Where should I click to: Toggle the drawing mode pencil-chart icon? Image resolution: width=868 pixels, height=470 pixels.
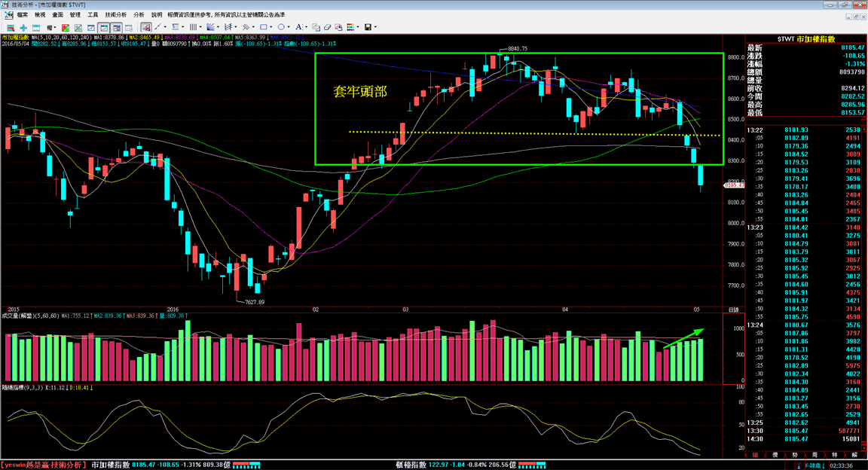click(146, 27)
